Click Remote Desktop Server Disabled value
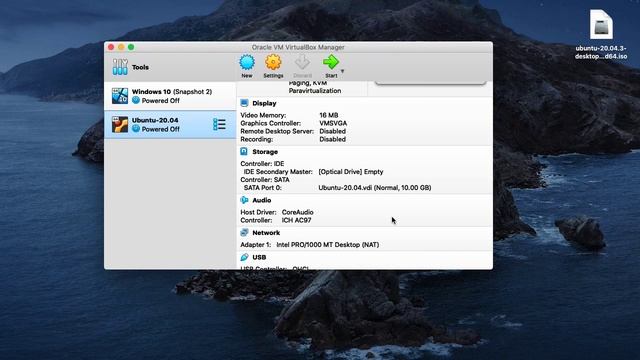640x360 pixels. coord(332,131)
